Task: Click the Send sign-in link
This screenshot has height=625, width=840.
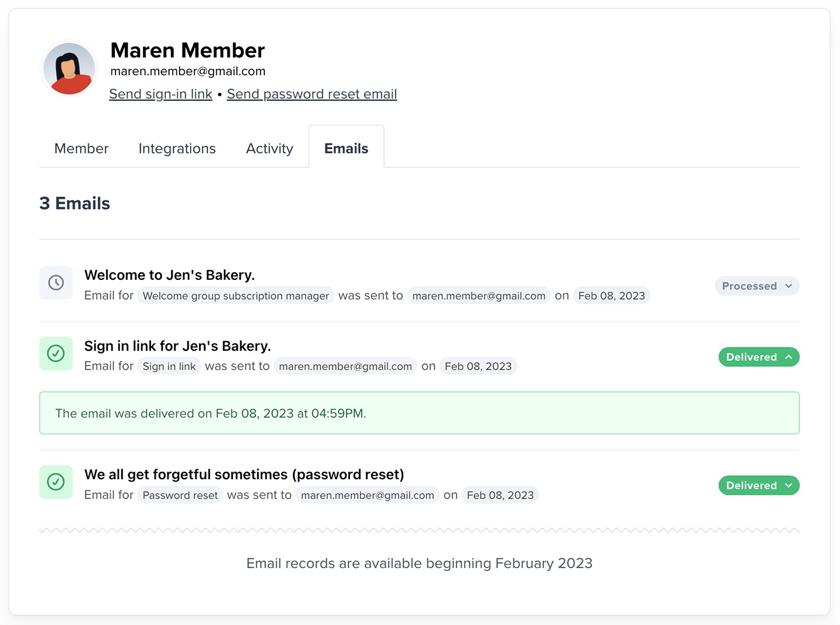Action: 160,94
